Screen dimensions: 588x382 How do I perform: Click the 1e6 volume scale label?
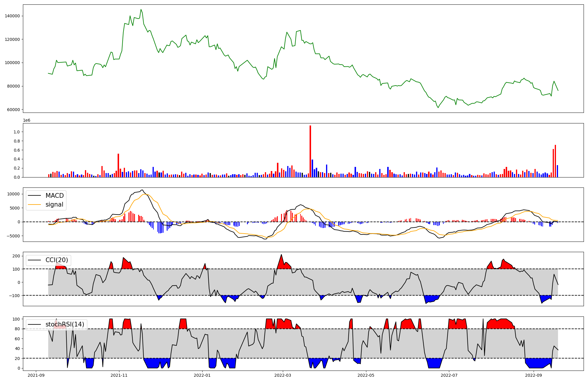[26, 120]
